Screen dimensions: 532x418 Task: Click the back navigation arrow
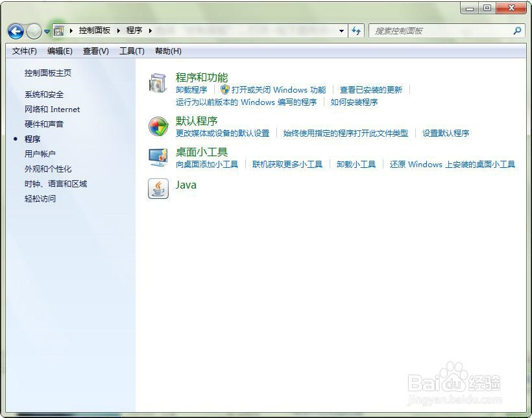coord(14,30)
